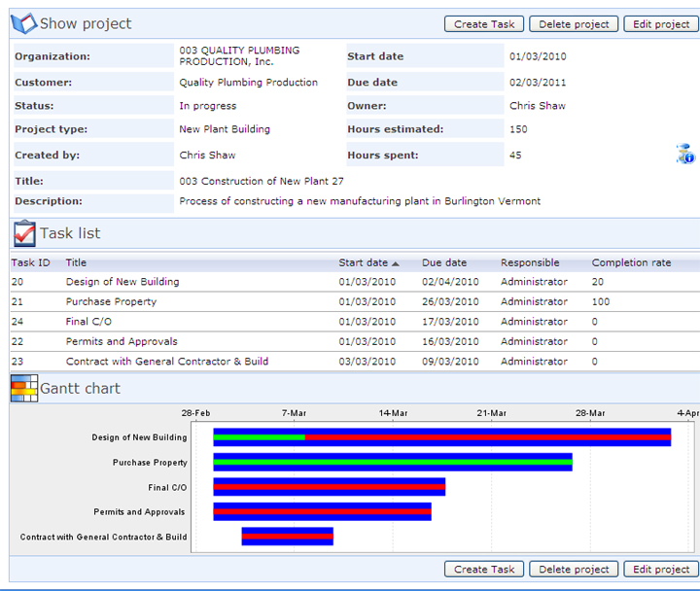Click title 003 Construction of New Plant 27
The image size is (700, 591).
(262, 181)
